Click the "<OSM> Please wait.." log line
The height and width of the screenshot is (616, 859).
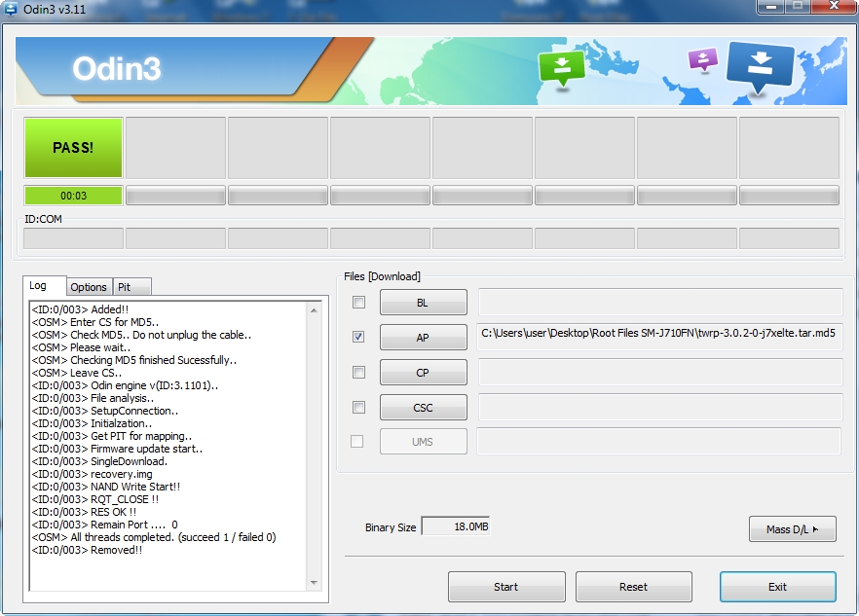81,347
